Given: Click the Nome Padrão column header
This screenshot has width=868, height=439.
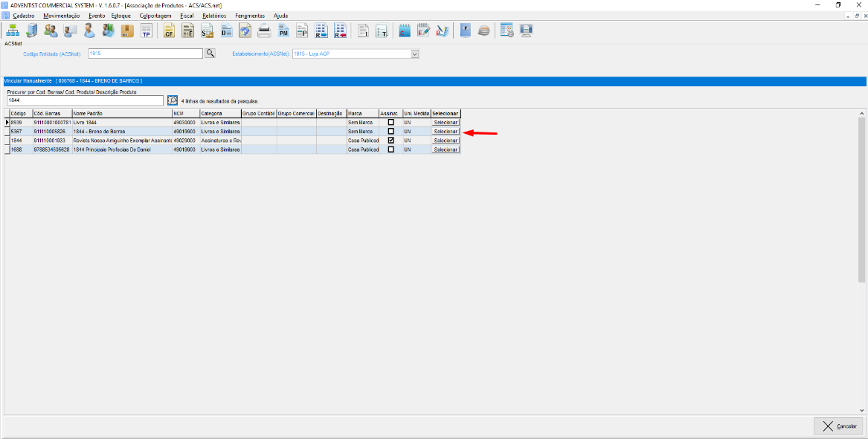Looking at the screenshot, I should coord(122,113).
